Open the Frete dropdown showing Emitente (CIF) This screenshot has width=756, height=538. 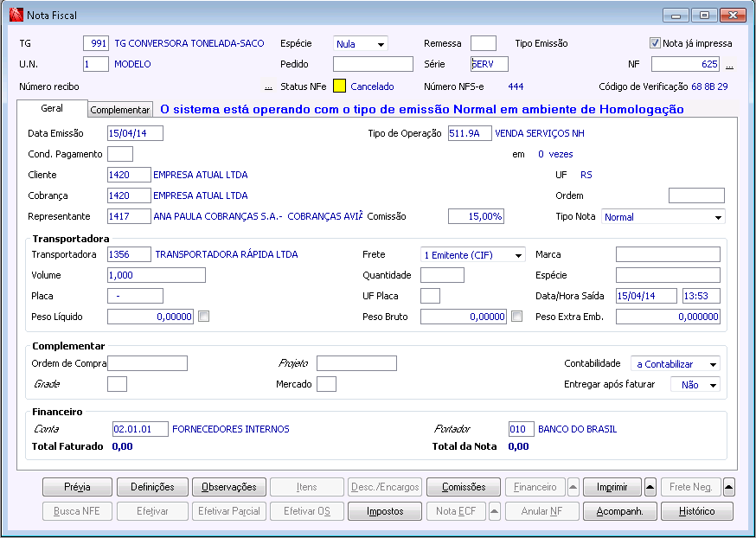tap(472, 255)
